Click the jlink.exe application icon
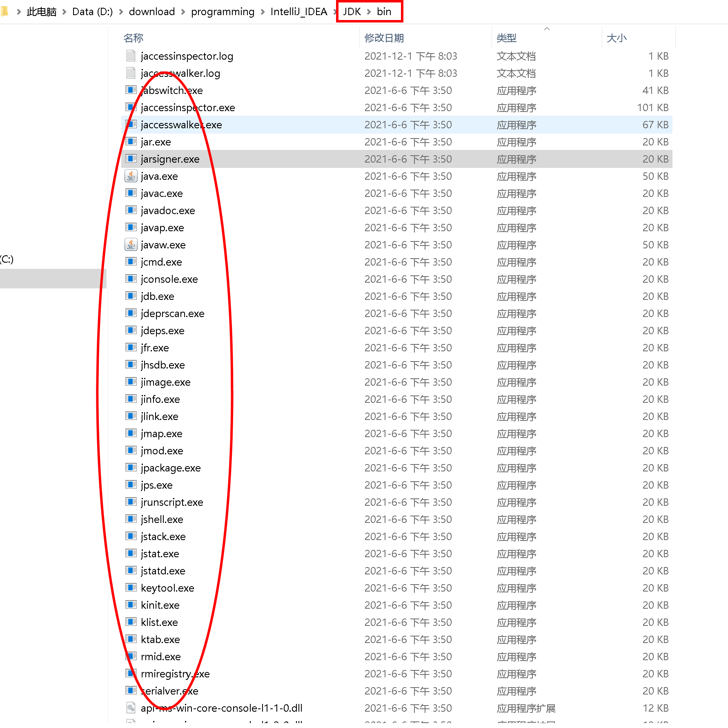The image size is (728, 728). (x=131, y=416)
